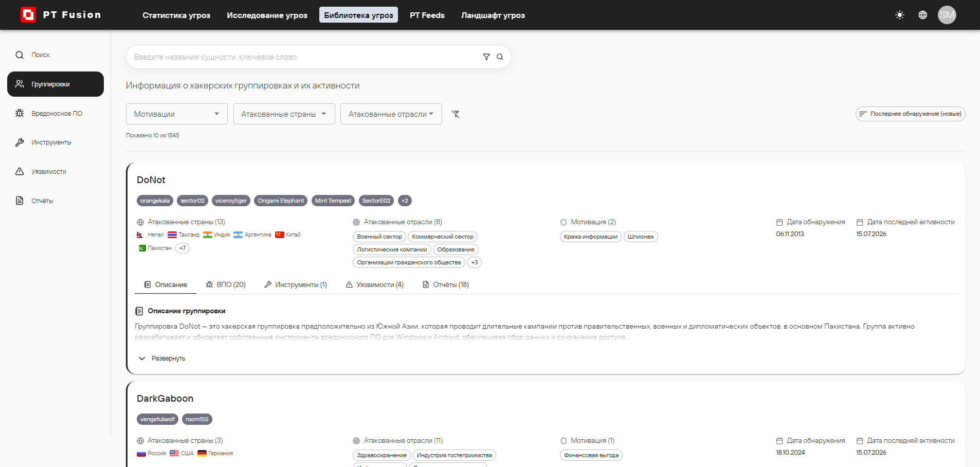The width and height of the screenshot is (980, 467).
Task: Click the Китай flag icon
Action: [280, 235]
